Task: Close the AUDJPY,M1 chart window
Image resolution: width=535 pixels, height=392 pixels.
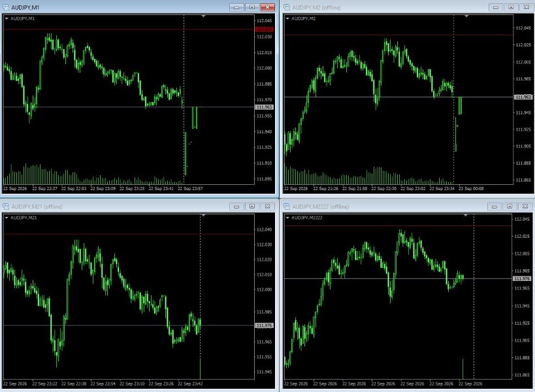Action: click(x=268, y=7)
